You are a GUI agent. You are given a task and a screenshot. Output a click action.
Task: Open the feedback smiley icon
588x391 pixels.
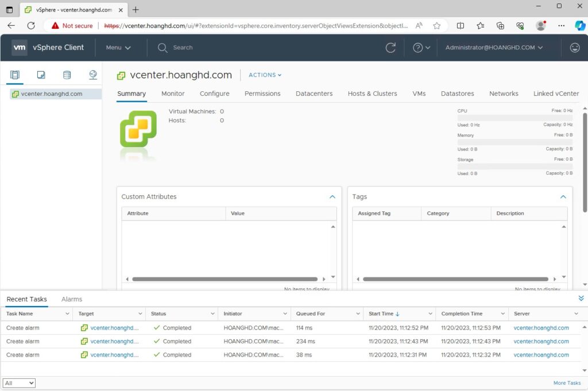(574, 48)
